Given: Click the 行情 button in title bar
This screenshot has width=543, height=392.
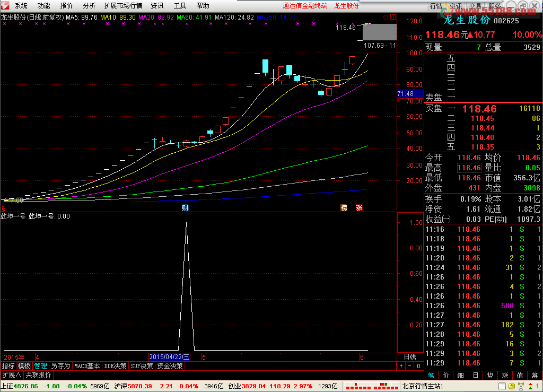Looking at the screenshot, I should pyautogui.click(x=436, y=6).
